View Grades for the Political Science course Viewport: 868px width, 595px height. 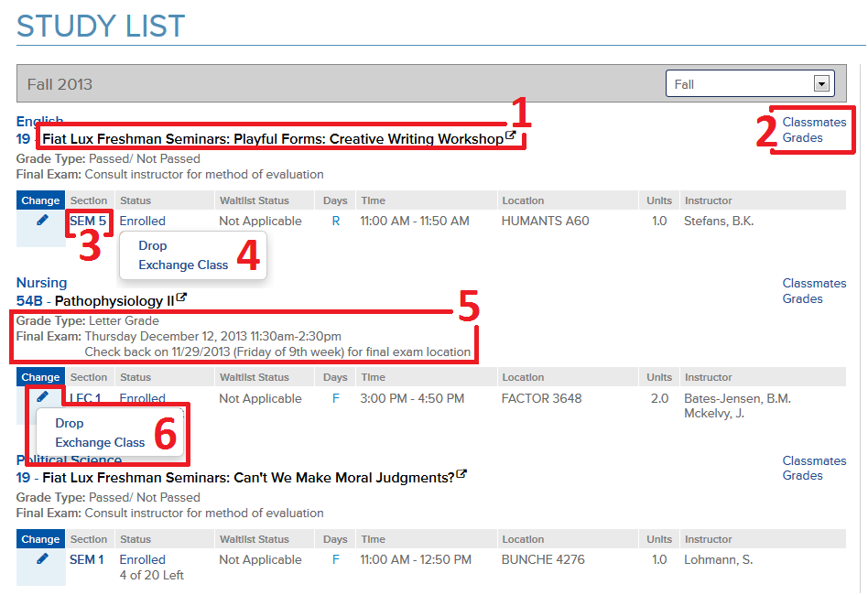point(802,475)
